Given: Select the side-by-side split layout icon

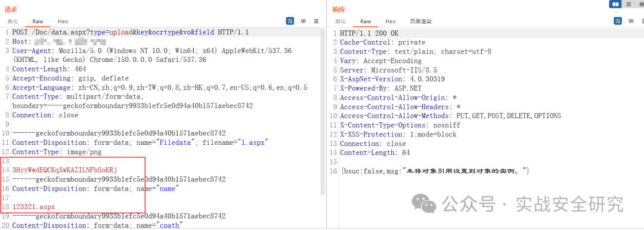Looking at the screenshot, I should pyautogui.click(x=615, y=4).
